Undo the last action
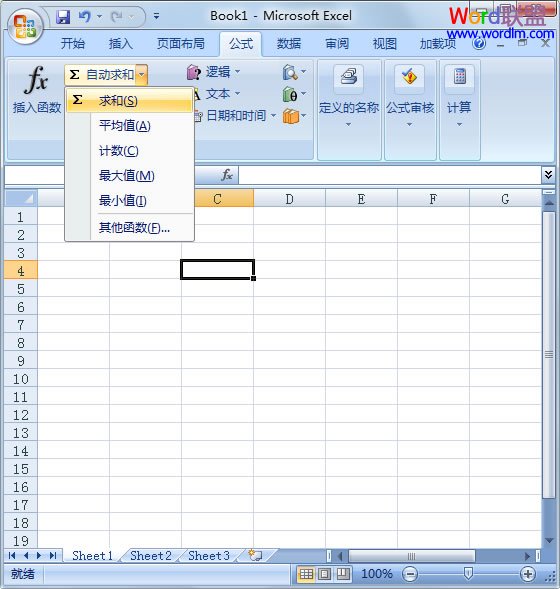The height and width of the screenshot is (589, 560). pyautogui.click(x=85, y=17)
